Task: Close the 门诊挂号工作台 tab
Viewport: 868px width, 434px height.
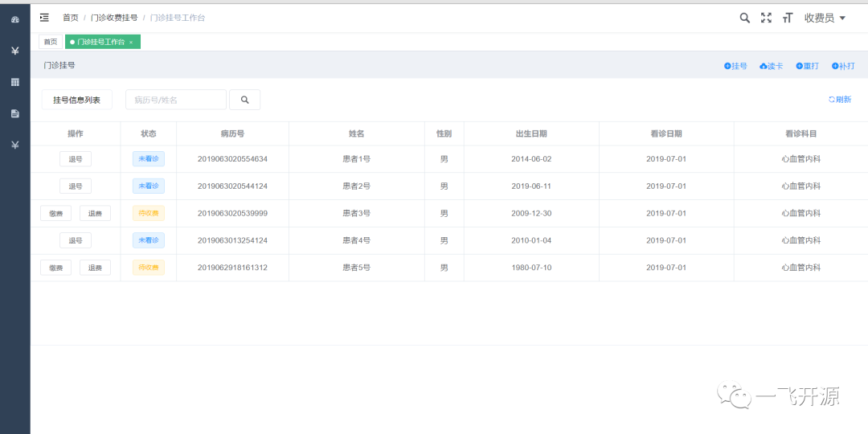Action: (x=131, y=42)
